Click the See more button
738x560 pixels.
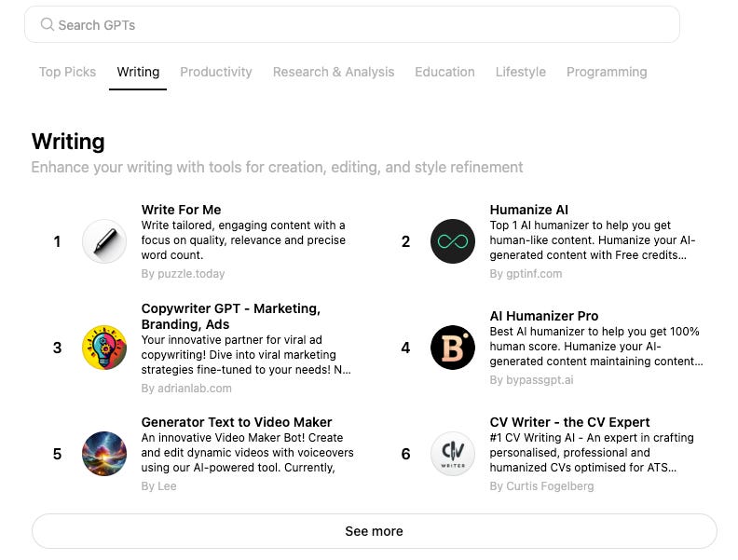[x=375, y=531]
